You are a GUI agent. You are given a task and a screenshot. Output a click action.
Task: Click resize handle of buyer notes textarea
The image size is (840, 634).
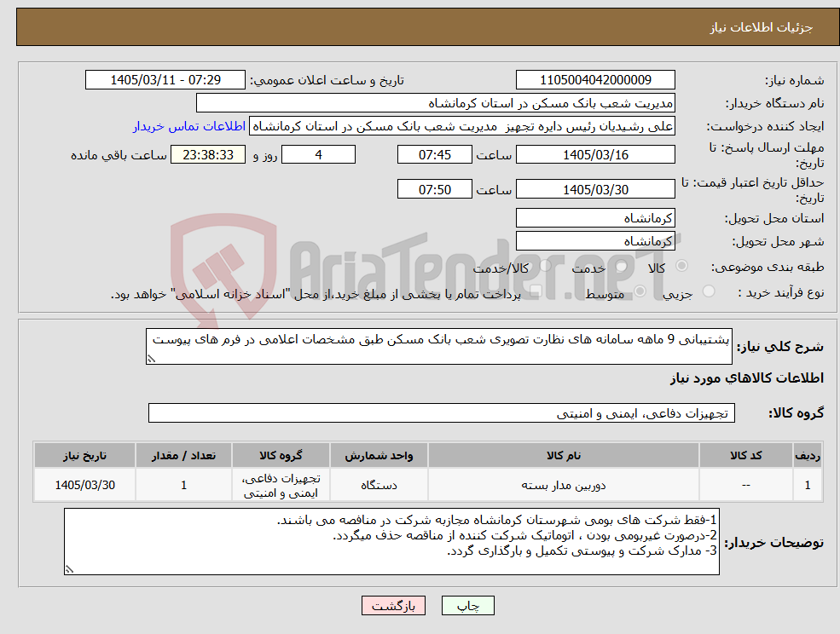pyautogui.click(x=69, y=570)
